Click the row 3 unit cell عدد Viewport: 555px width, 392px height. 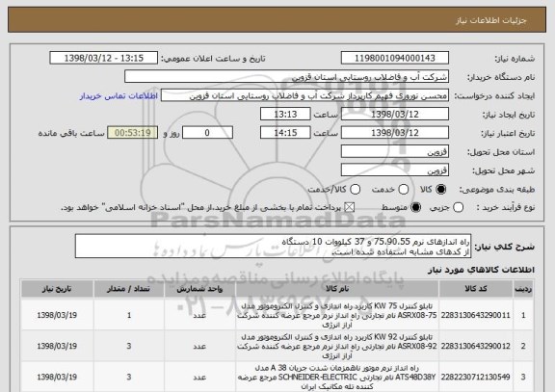point(199,378)
